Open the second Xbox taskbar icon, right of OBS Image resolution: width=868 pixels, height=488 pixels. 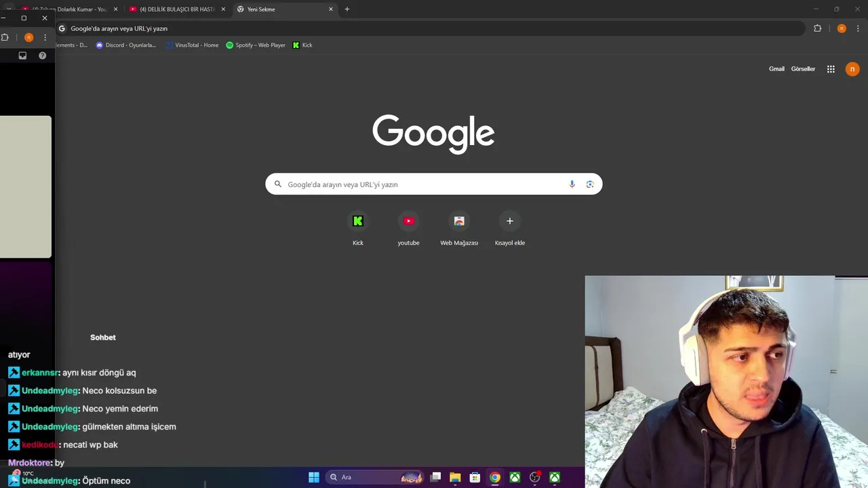coord(555,477)
